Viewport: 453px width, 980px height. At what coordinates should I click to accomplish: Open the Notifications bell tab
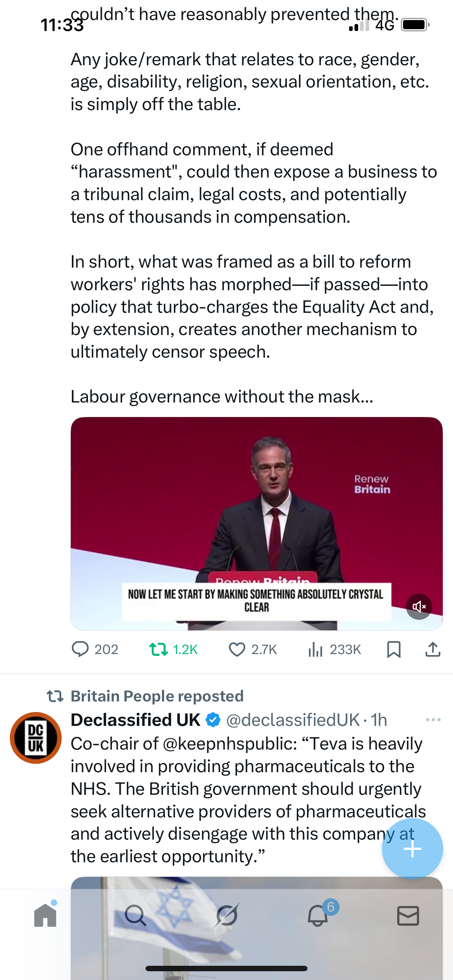[x=318, y=915]
